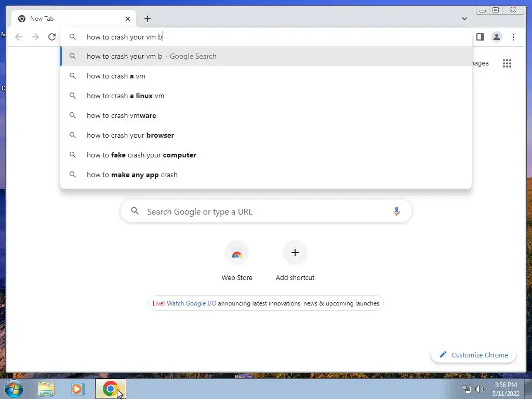Select 'how to crash your vm b - Google Search'
The width and height of the screenshot is (532, 399).
(266, 56)
